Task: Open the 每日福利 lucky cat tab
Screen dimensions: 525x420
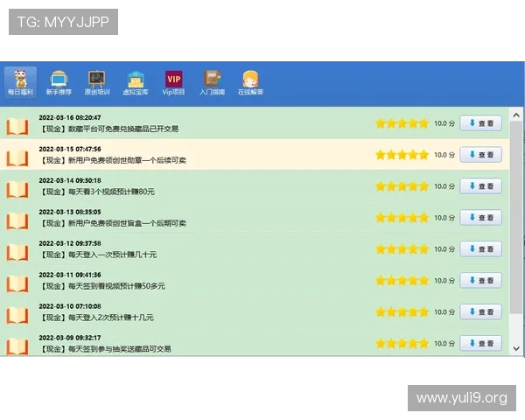Action: [20, 83]
